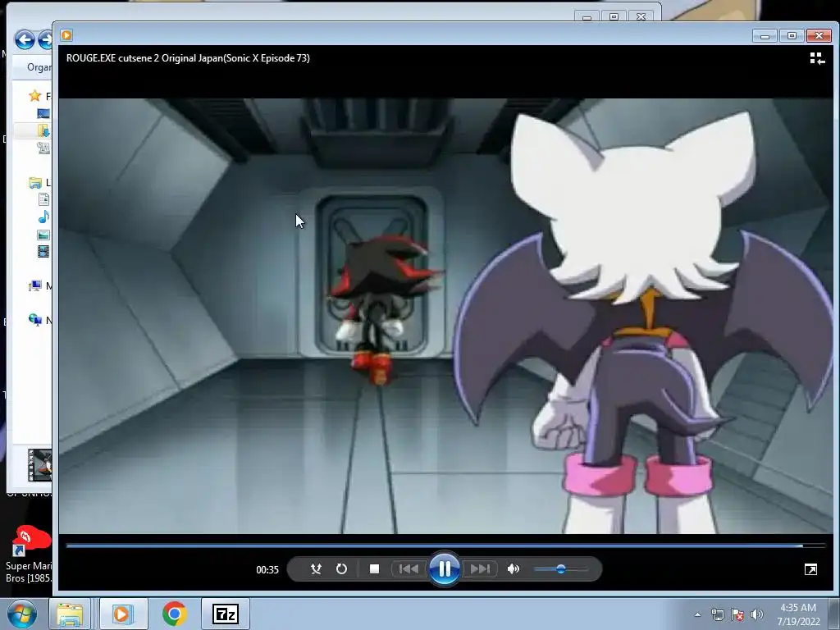Viewport: 840px width, 630px height.
Task: Pause the playing video
Action: click(x=444, y=569)
